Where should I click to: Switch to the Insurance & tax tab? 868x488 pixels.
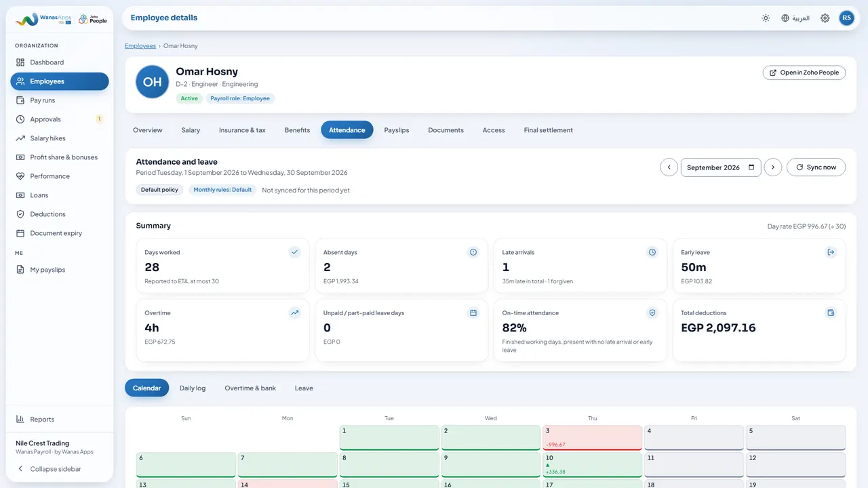coord(242,130)
